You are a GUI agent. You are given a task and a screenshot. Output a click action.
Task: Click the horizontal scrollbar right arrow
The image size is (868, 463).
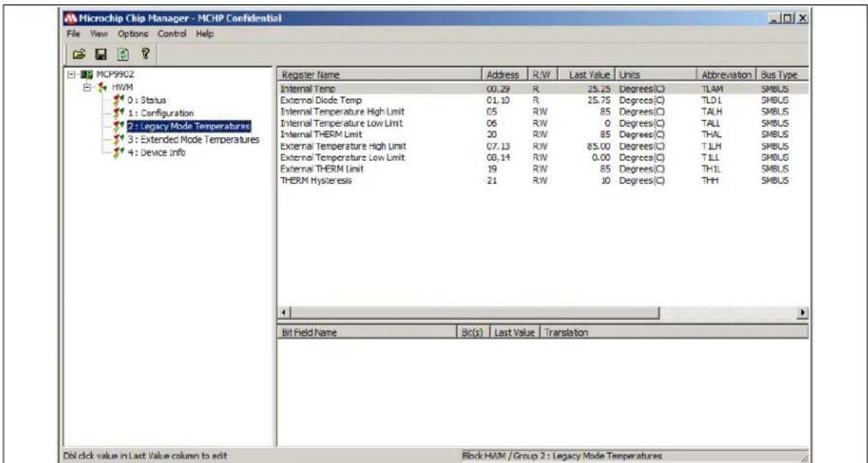tap(802, 313)
